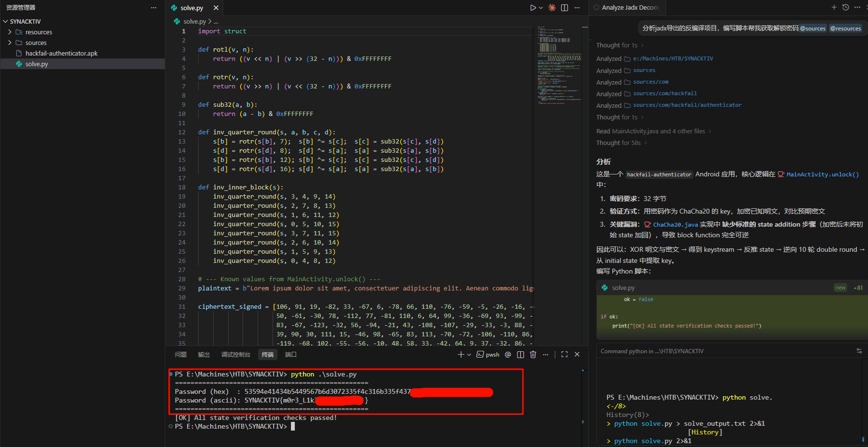Open the ChaCha20.java link in chat
868x447 pixels.
tap(675, 225)
